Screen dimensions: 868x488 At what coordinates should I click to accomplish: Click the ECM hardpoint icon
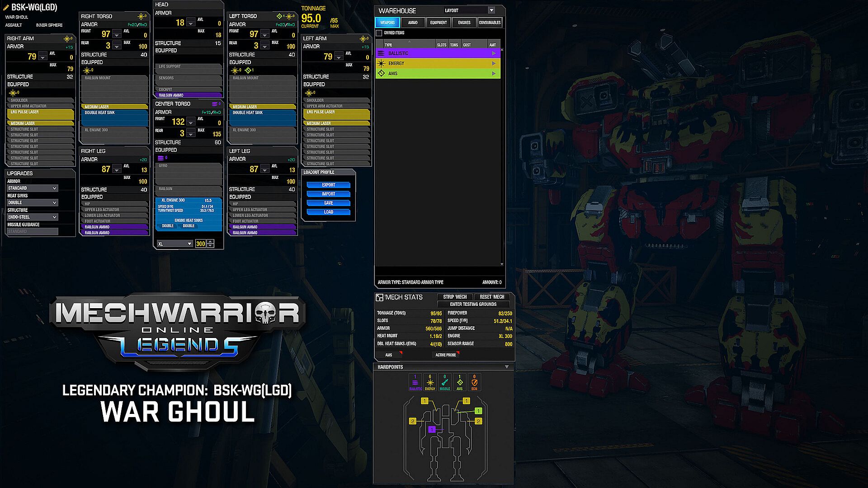[x=474, y=383]
